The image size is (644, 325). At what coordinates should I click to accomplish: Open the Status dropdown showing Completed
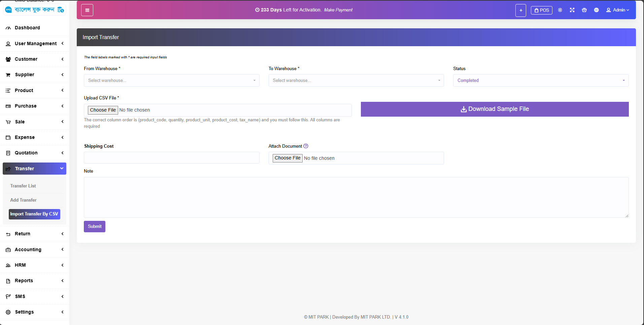click(540, 81)
